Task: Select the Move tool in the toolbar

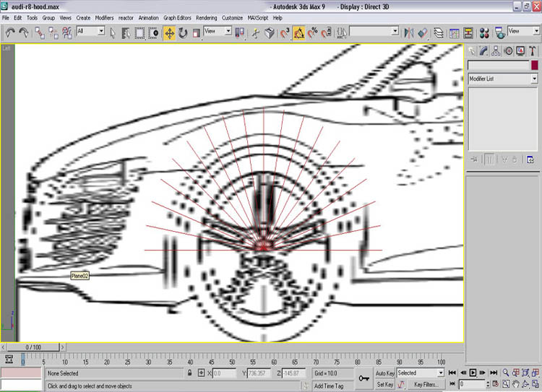Action: 169,32
